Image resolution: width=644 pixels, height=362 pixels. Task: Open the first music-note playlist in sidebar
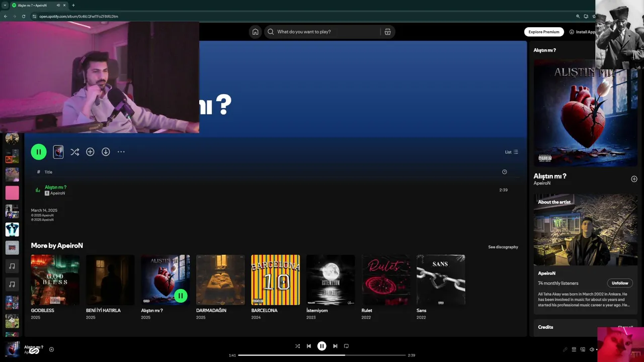point(12,266)
